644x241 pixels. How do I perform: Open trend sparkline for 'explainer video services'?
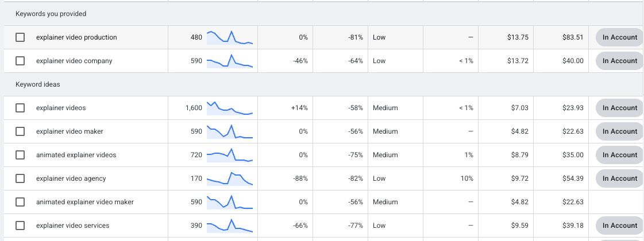(x=229, y=226)
